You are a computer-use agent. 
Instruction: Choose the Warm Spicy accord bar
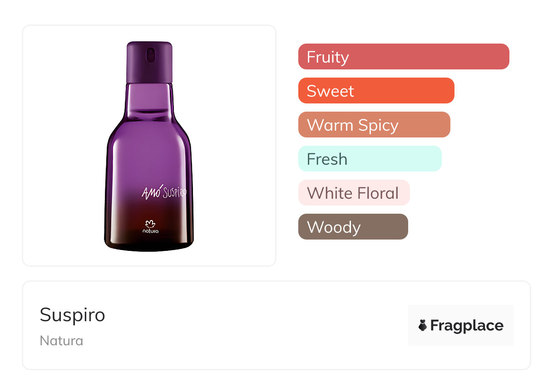(374, 125)
